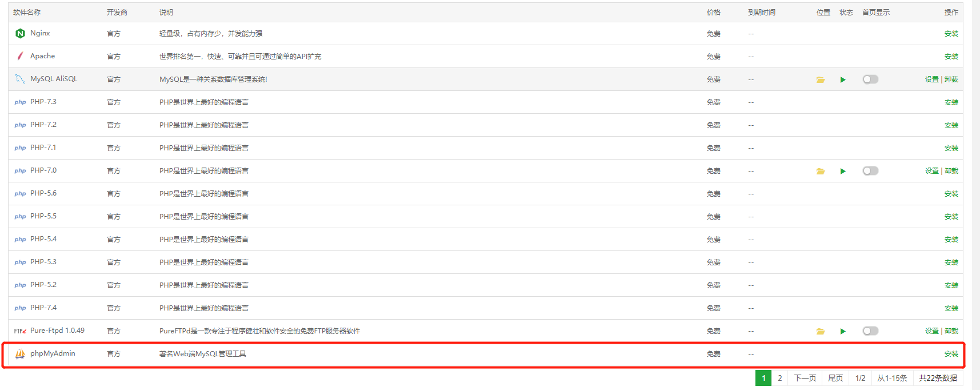Click the PHP-5.3 php icon
This screenshot has width=980, height=390.
[20, 262]
